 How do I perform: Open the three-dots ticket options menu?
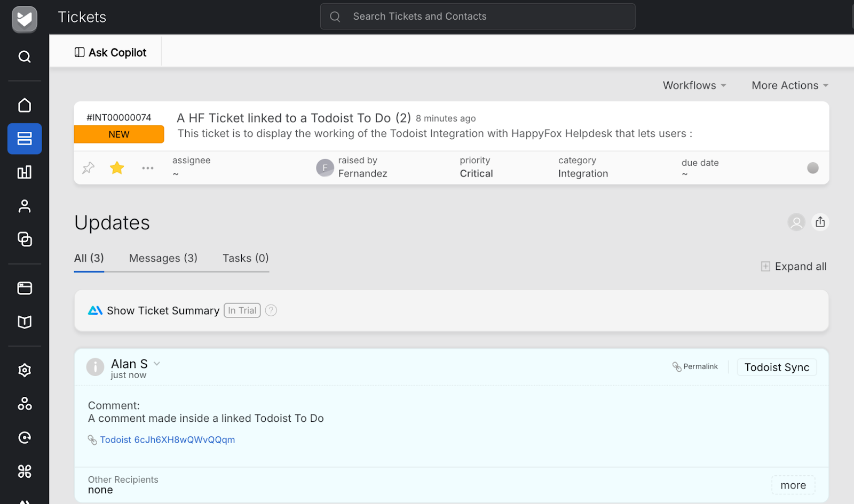click(x=148, y=168)
